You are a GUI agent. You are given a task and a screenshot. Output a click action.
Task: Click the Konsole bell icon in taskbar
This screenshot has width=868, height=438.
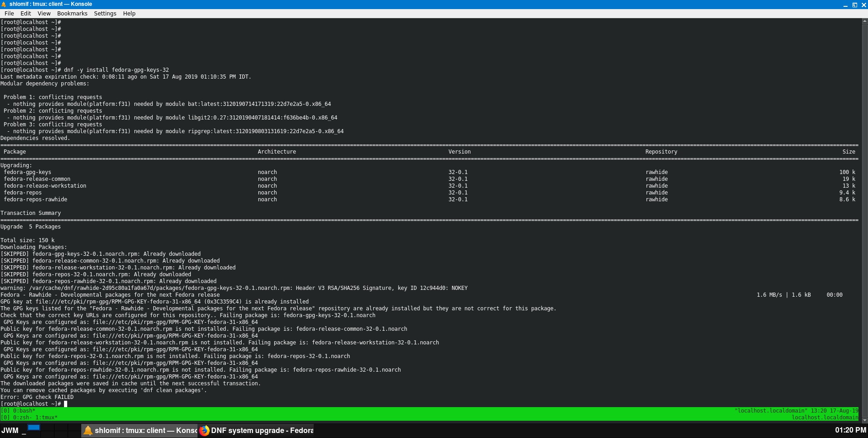(x=88, y=430)
